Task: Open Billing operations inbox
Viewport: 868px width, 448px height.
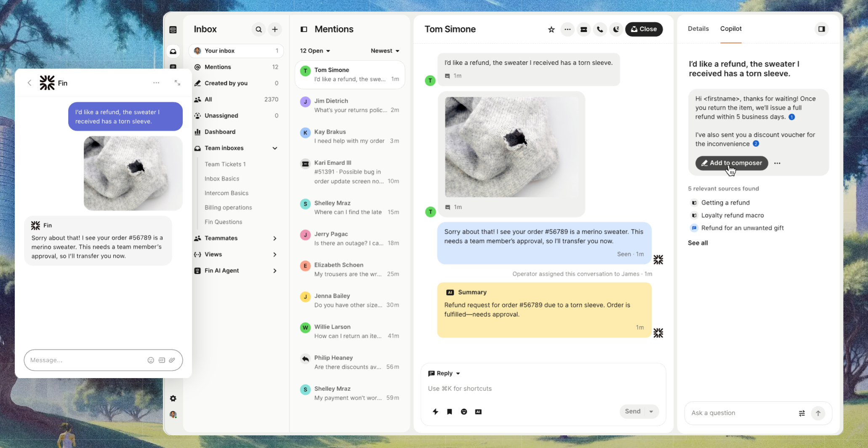Action: tap(228, 208)
